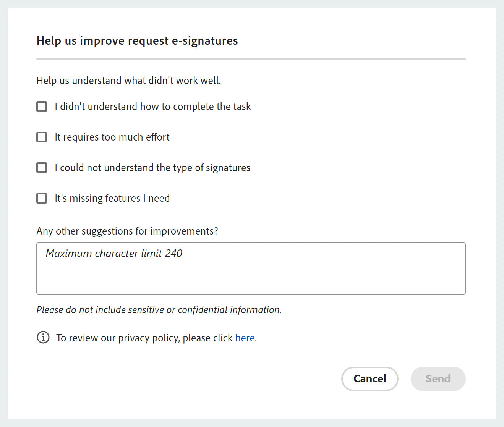Click the privacy policy review text
Viewport: 504px width, 427px height.
point(145,338)
